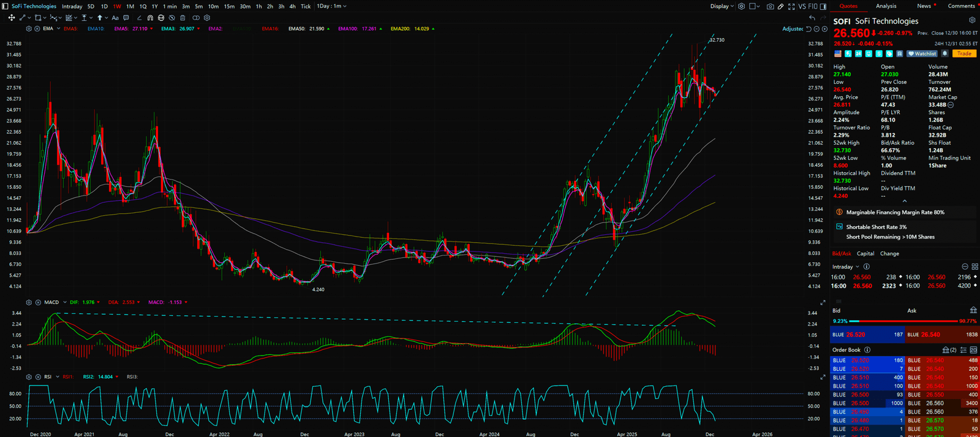Open the Intraday dropdown in trades panel

point(845,267)
